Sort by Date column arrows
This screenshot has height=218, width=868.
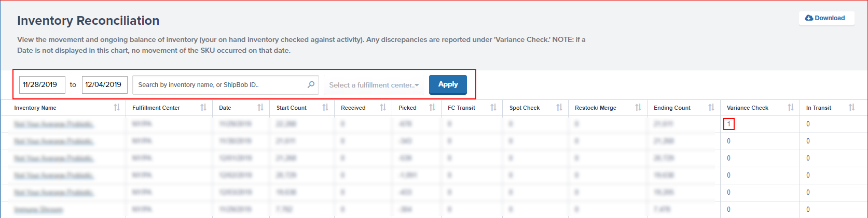[x=260, y=108]
